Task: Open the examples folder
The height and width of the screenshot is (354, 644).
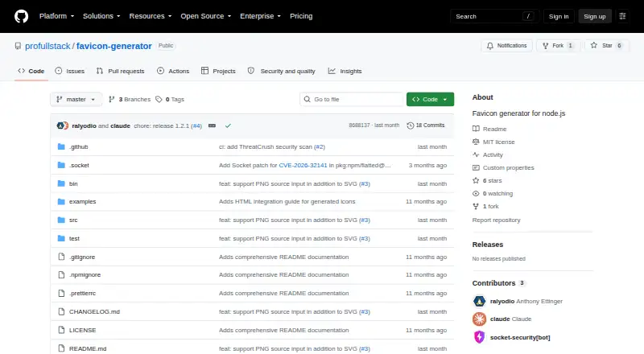Action: click(83, 202)
